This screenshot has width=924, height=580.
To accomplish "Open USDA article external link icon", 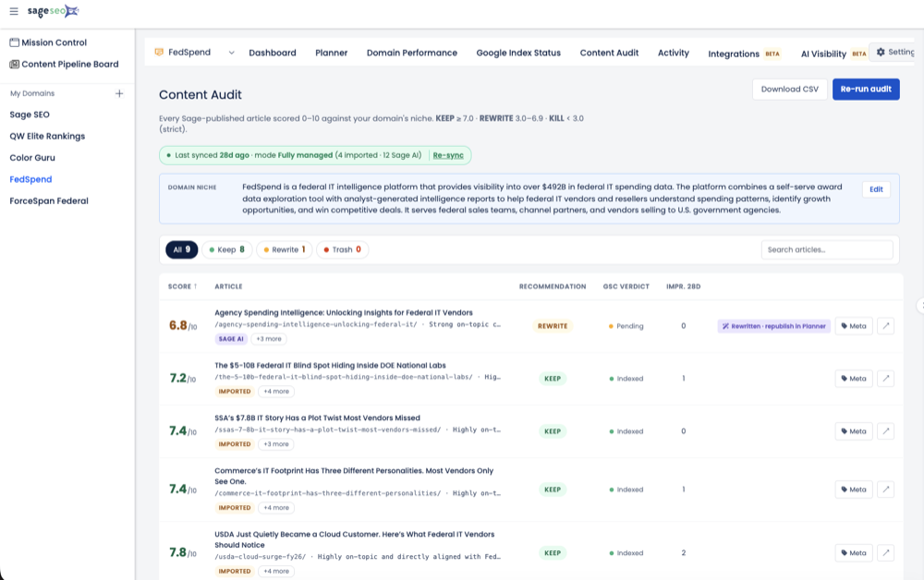I will tap(886, 553).
